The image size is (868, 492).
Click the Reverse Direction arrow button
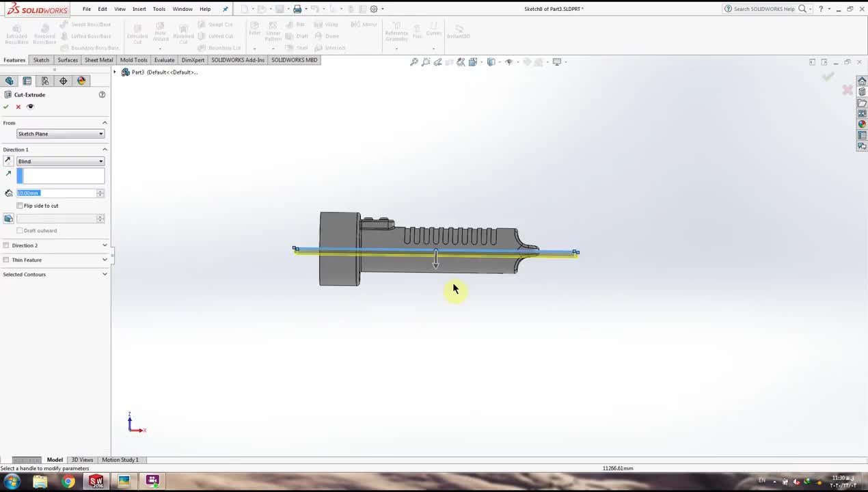coord(8,161)
